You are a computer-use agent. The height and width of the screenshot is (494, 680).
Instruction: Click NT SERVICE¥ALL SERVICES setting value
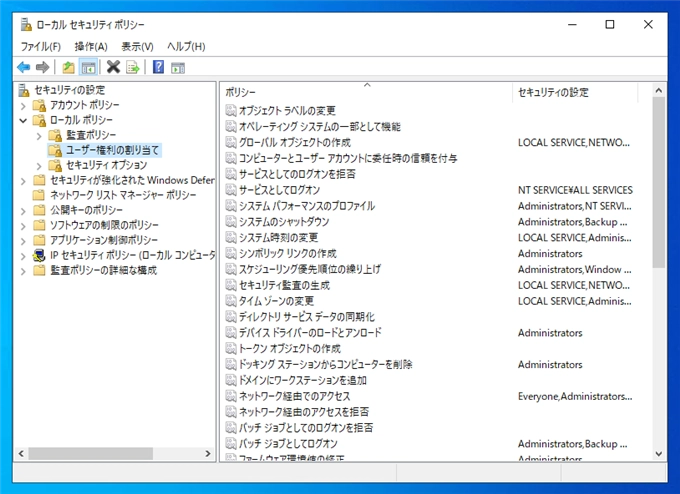click(575, 190)
